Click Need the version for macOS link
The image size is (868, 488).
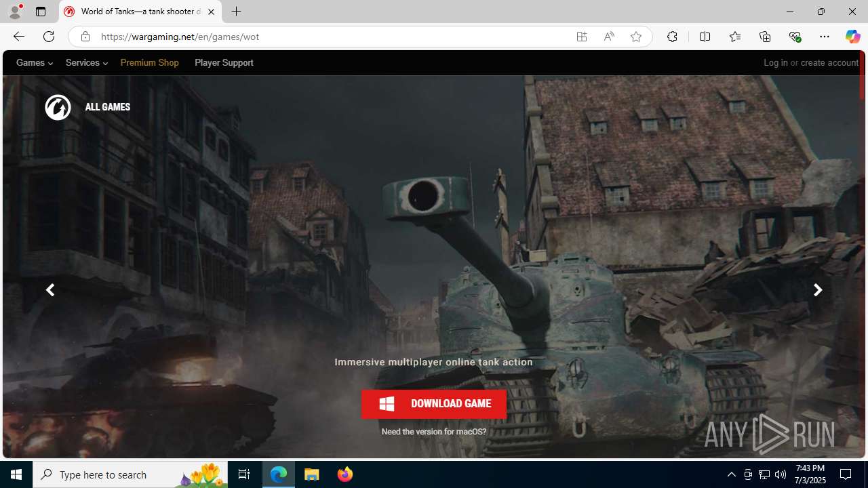tap(434, 432)
